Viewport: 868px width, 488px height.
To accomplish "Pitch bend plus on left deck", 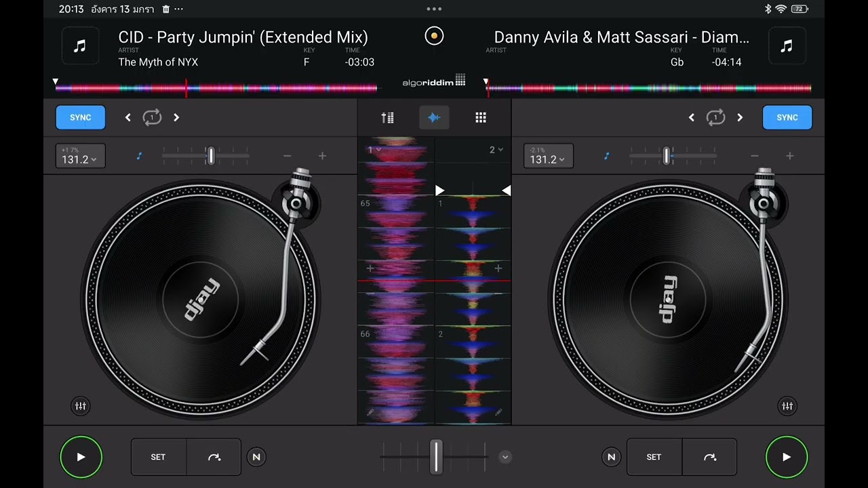I will pyautogui.click(x=322, y=156).
